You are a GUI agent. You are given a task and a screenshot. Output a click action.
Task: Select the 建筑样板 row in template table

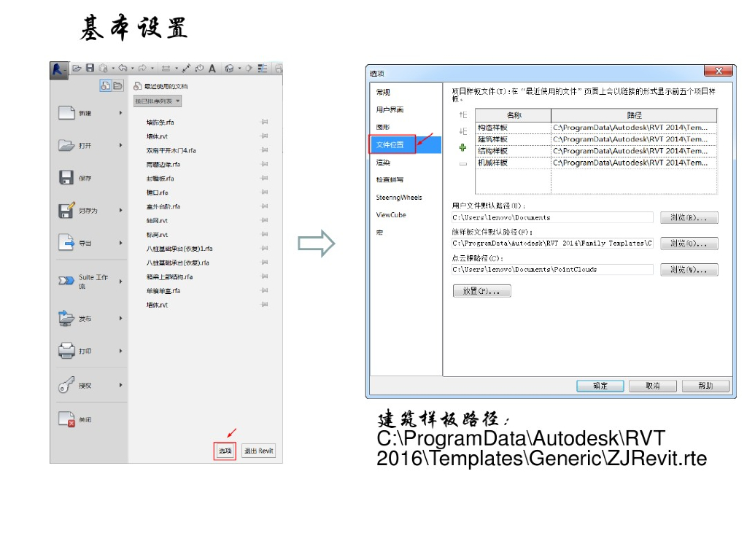(x=596, y=139)
